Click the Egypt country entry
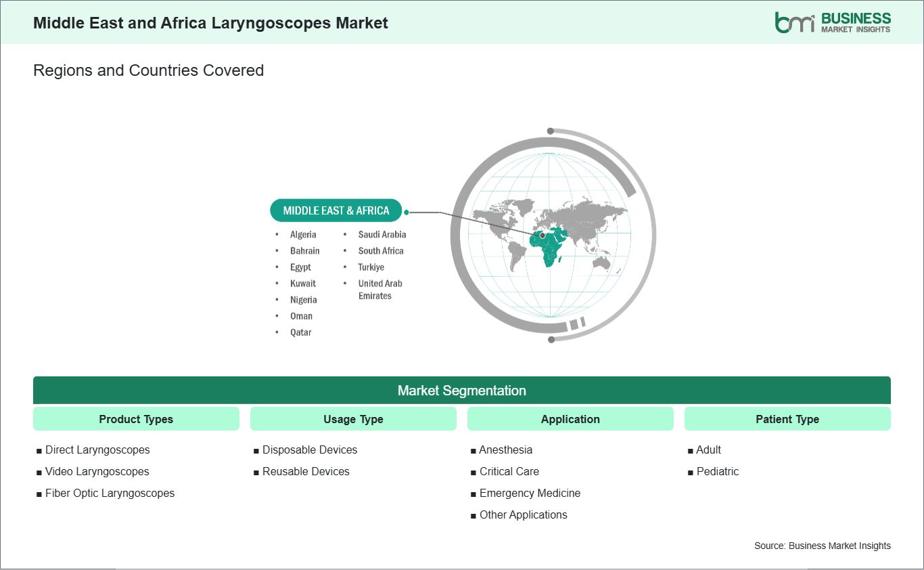This screenshot has height=570, width=924. pos(300,267)
